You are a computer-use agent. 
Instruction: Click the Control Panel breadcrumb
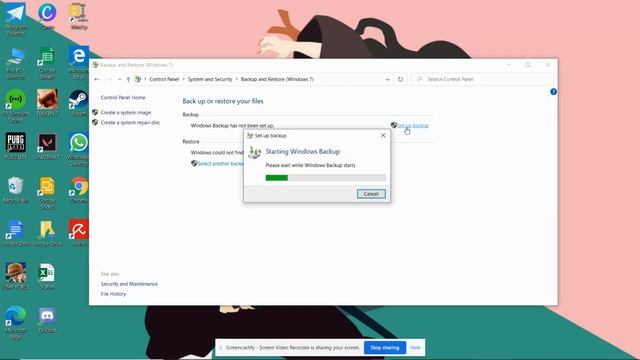(x=164, y=79)
